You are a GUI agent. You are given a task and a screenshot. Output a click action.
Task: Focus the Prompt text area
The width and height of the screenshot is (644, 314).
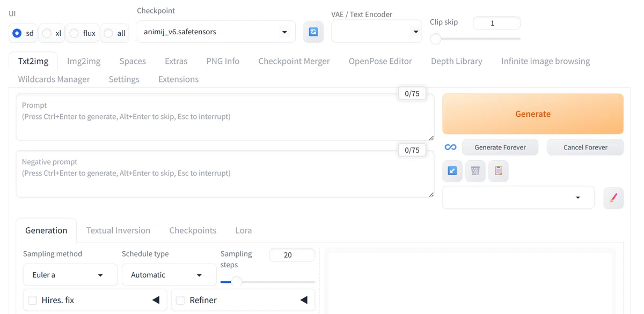tap(225, 117)
